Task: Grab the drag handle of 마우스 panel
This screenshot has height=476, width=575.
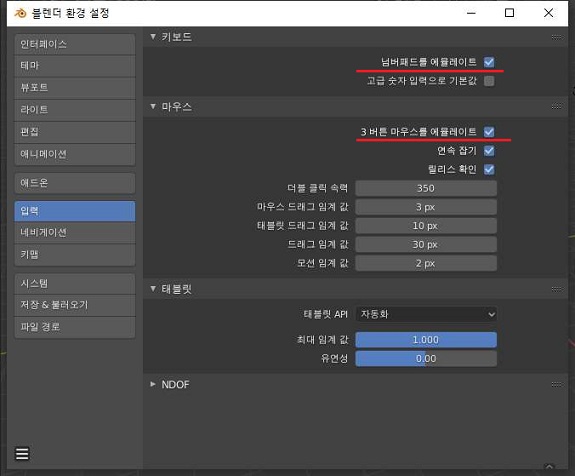Action: point(556,107)
